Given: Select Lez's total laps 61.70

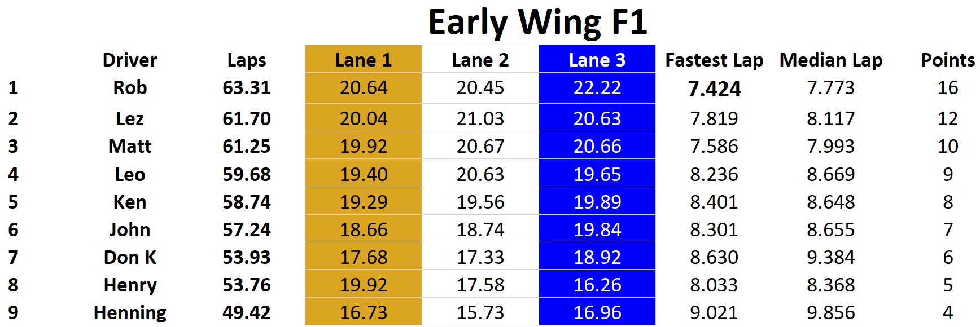Looking at the screenshot, I should click(x=247, y=119).
